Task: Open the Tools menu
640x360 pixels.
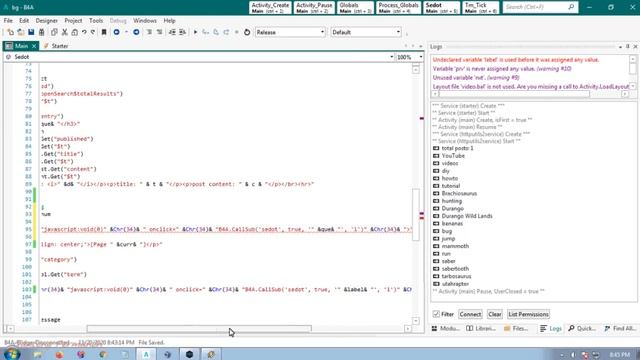Action: point(96,20)
